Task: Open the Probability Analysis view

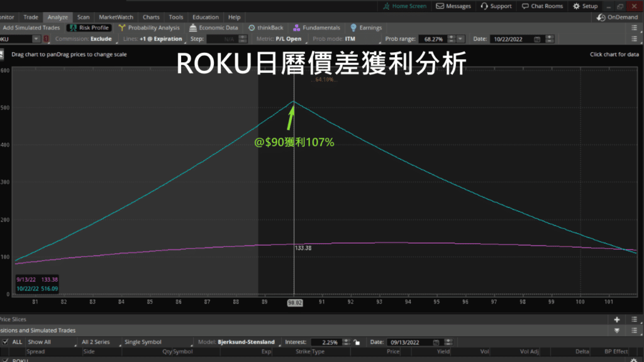Action: click(x=150, y=28)
